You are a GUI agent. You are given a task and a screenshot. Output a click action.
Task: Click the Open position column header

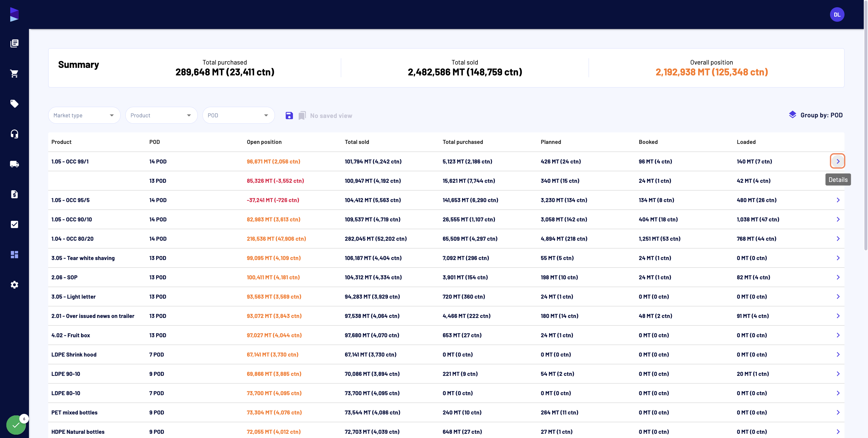pyautogui.click(x=264, y=142)
